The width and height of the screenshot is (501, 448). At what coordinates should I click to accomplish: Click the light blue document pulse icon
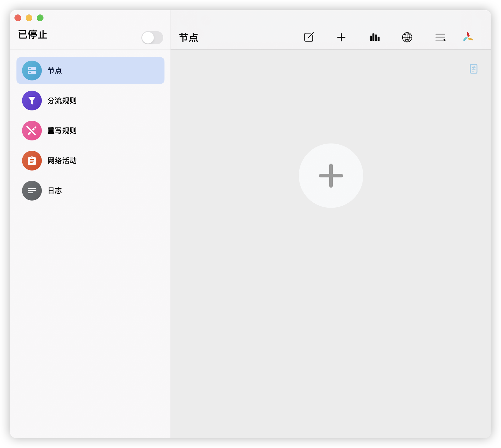pos(473,69)
